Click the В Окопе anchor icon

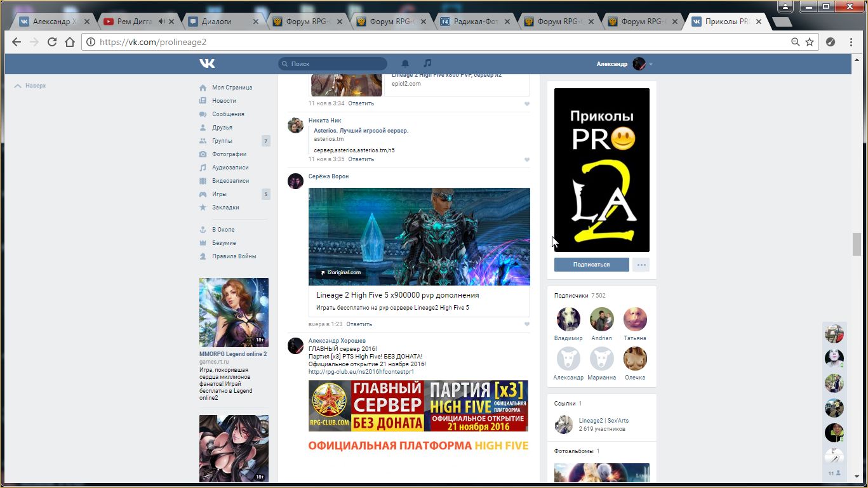pyautogui.click(x=203, y=230)
